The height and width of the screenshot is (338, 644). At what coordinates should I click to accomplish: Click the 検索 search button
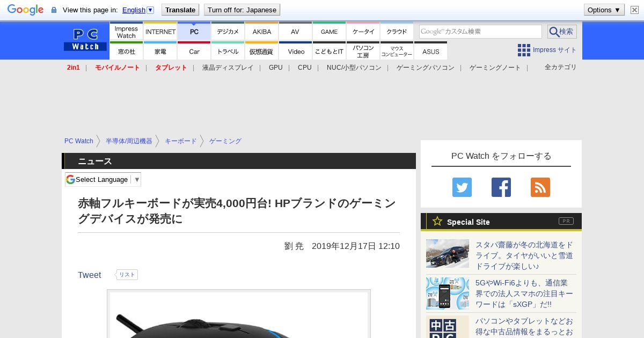[x=562, y=32]
